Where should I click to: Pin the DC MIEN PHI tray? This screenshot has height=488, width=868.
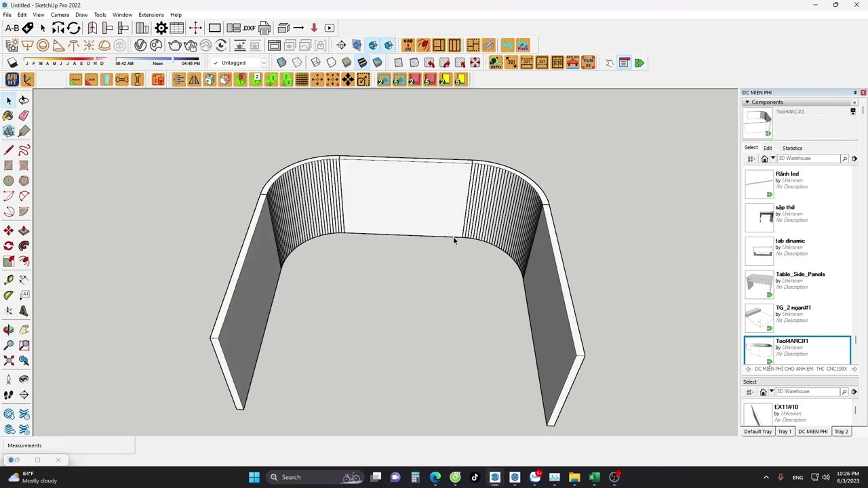855,92
